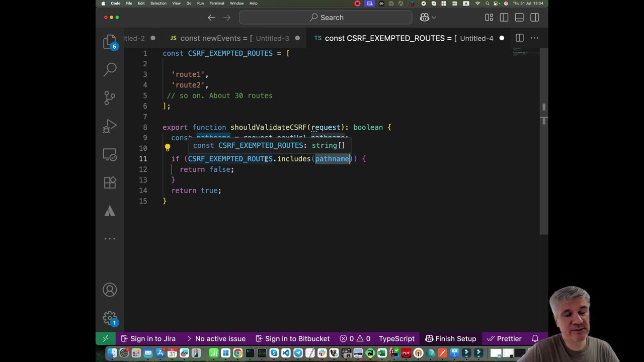Open the Extensions view
This screenshot has width=644, height=362.
click(x=110, y=183)
